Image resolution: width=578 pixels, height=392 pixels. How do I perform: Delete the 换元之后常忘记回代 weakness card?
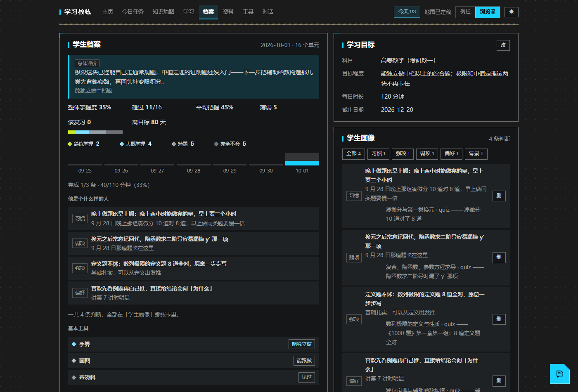coord(499,257)
